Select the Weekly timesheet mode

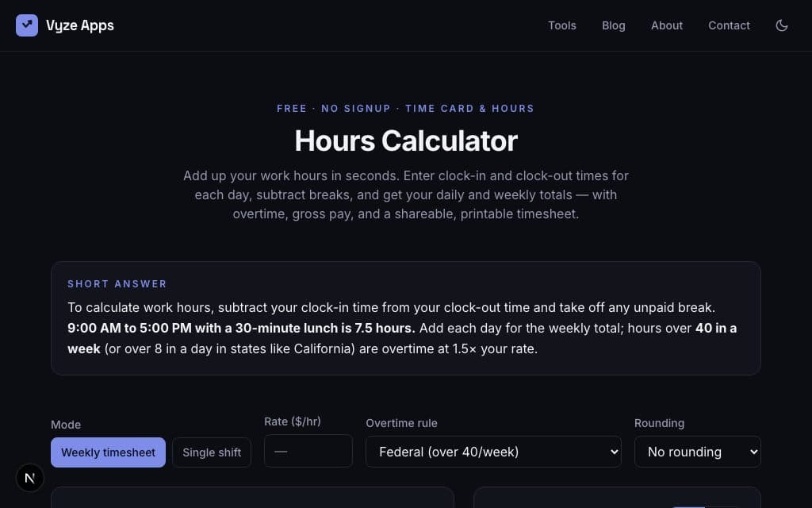click(x=108, y=452)
